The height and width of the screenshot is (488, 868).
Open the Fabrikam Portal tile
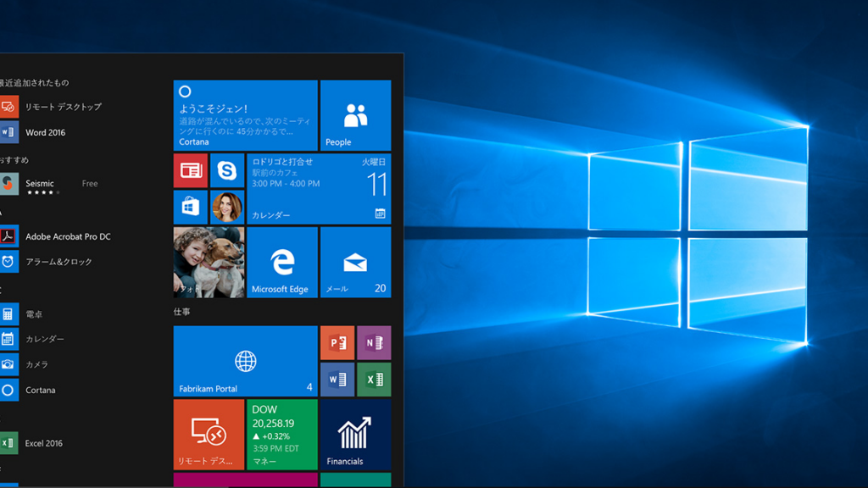click(245, 361)
